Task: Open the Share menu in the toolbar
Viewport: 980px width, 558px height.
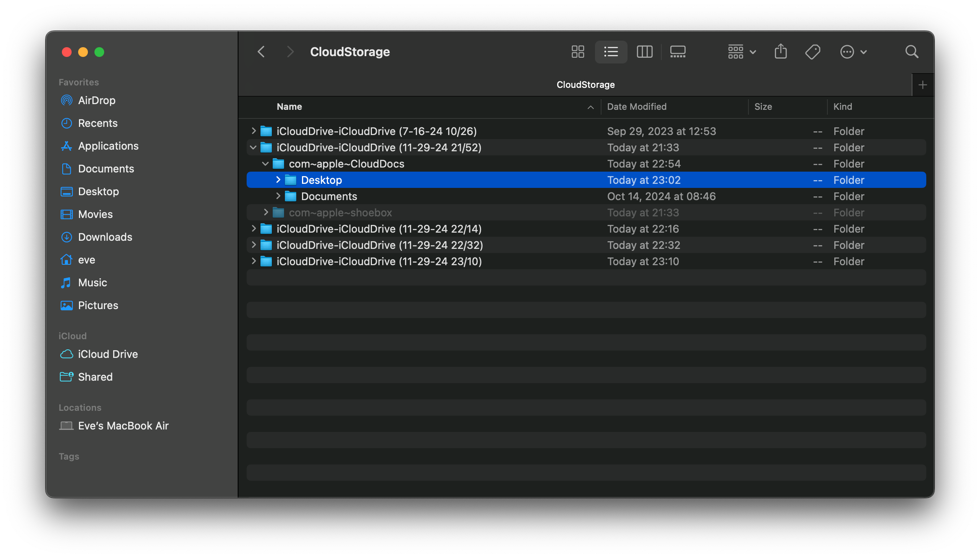Action: [x=781, y=52]
